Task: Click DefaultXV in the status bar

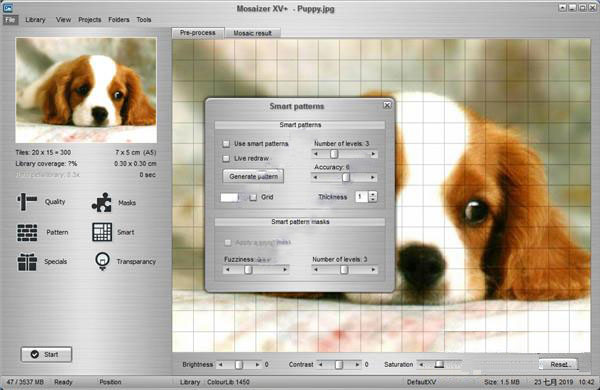Action: point(421,382)
